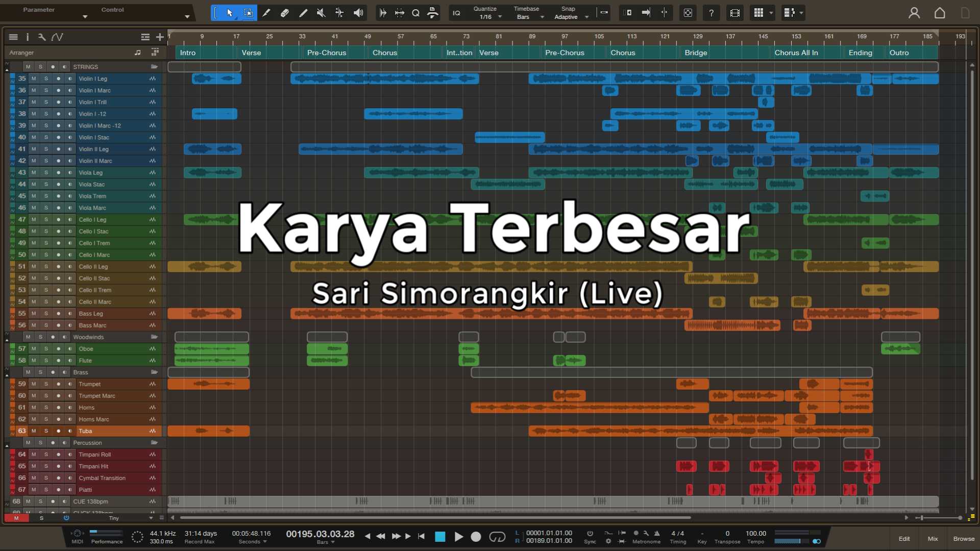The image size is (980, 551).
Task: Toggle the loop button in transport
Action: (x=497, y=537)
